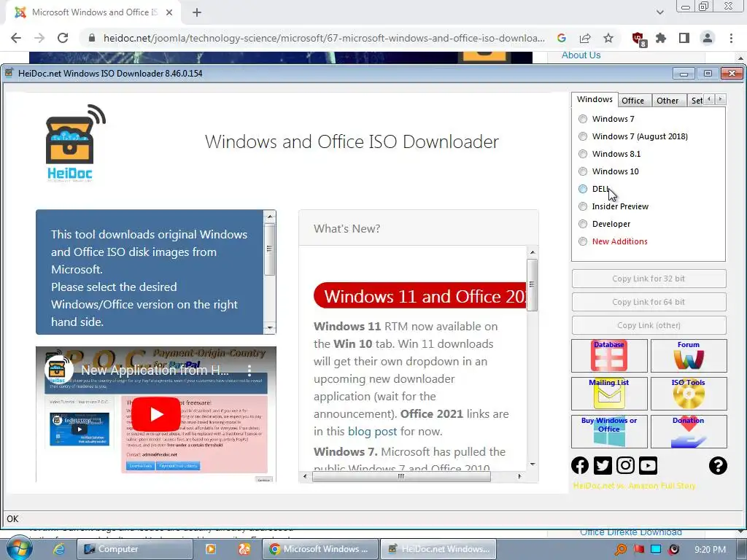Open the ISO Tools disc icon
Viewport: 747px width, 560px height.
(689, 393)
